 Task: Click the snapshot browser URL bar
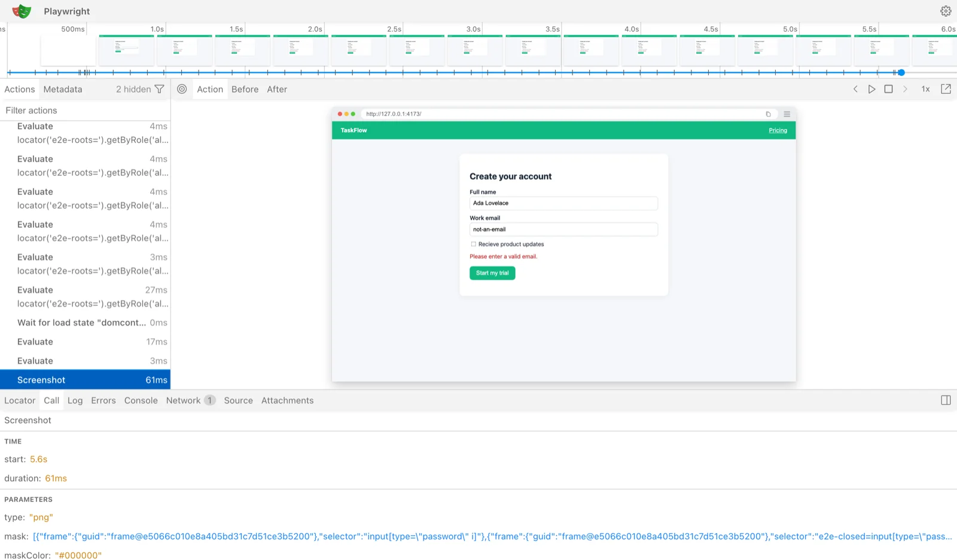pos(568,114)
